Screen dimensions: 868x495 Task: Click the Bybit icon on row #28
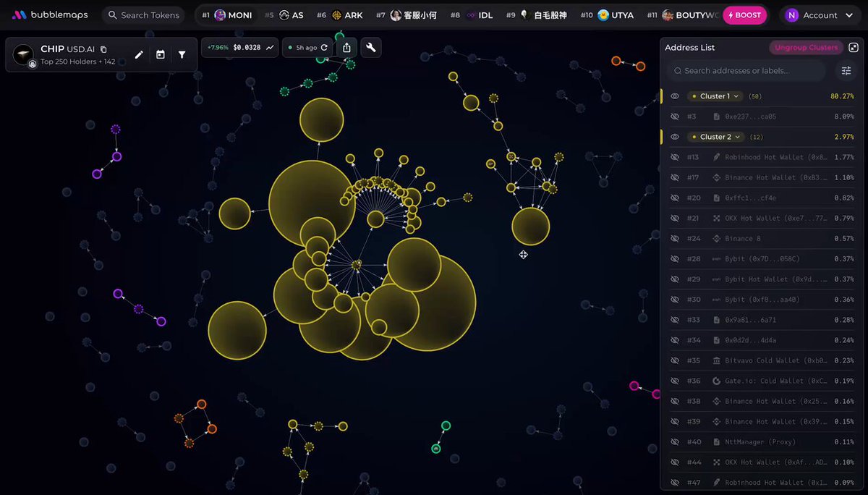[716, 258]
